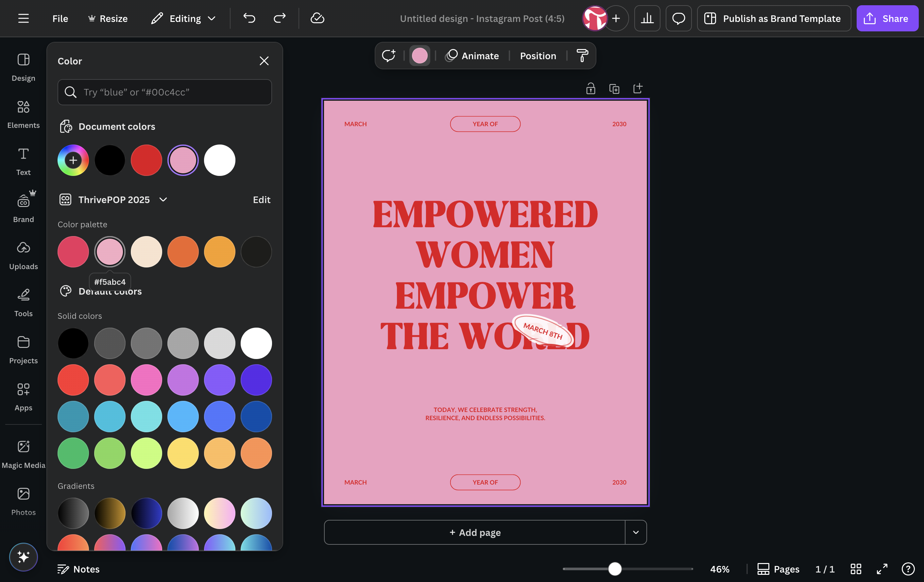Click the color search field

(164, 92)
